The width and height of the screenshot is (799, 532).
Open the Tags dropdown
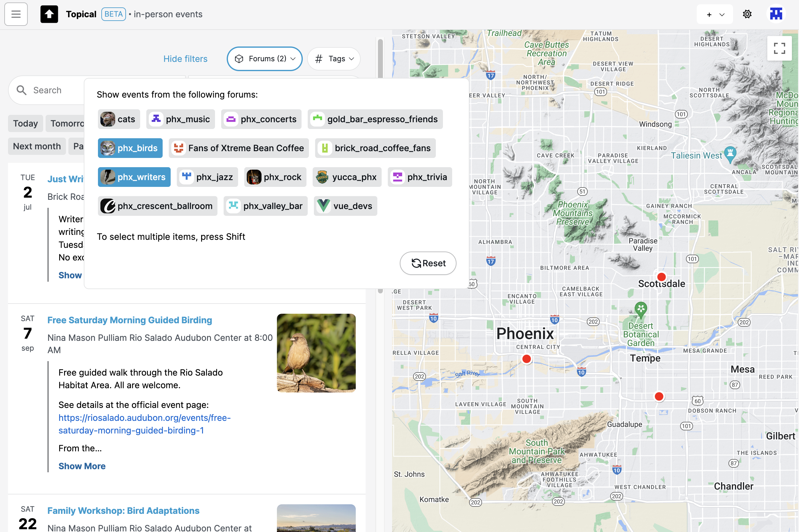coord(334,59)
